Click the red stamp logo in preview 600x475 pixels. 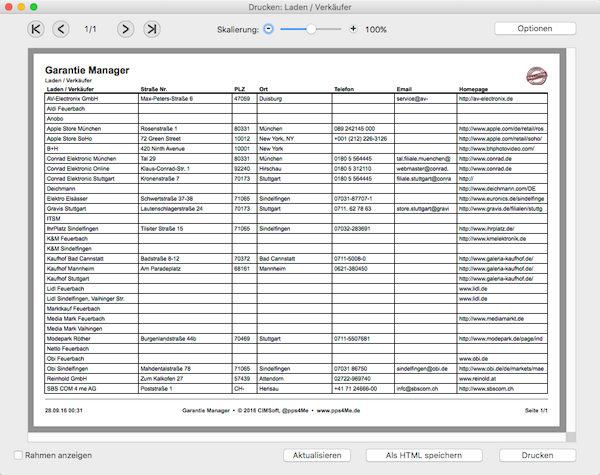point(536,76)
